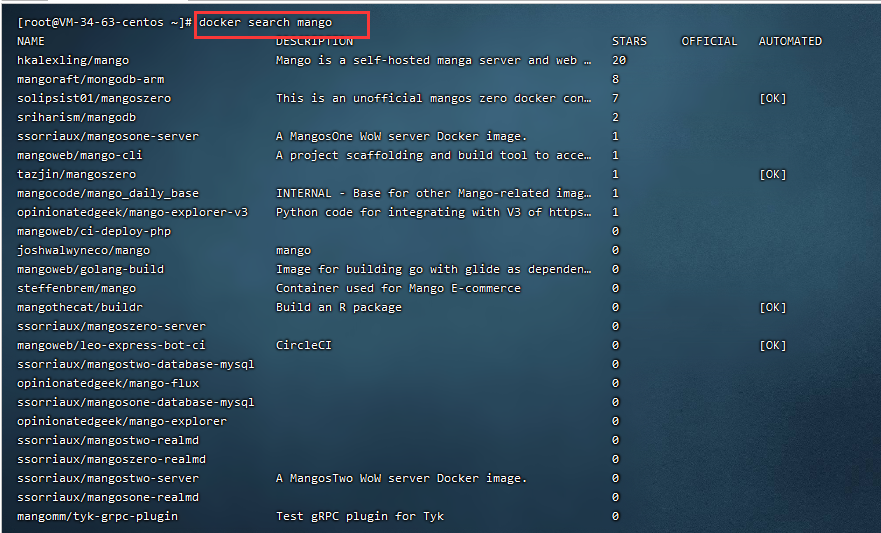Click the shell prompt [root@VM-34-63-centos ~]#
This screenshot has height=533, width=881.
105,22
